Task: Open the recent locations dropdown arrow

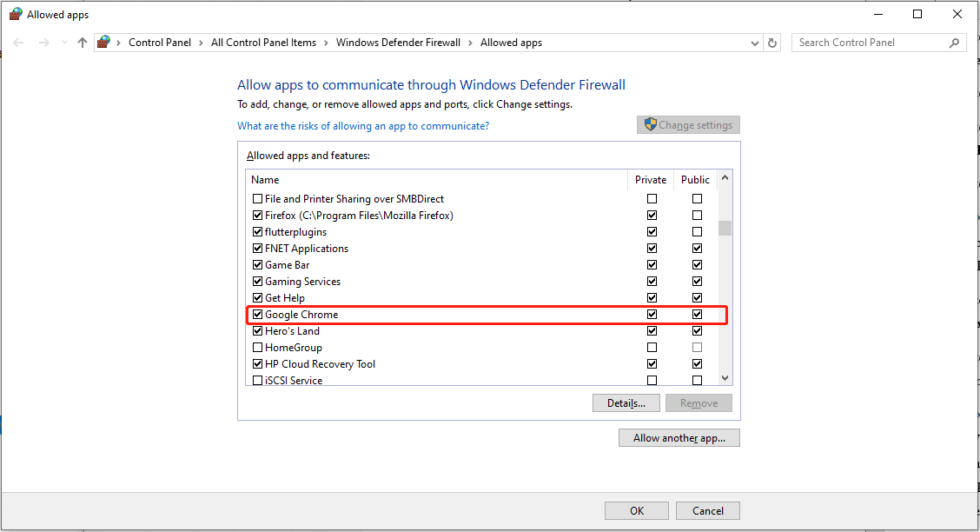Action: (x=63, y=43)
